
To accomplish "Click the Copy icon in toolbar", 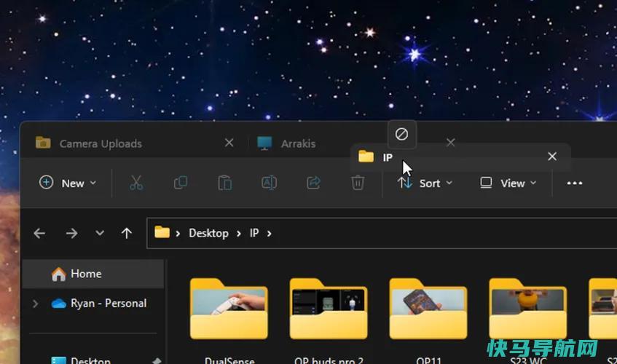I will 181,183.
